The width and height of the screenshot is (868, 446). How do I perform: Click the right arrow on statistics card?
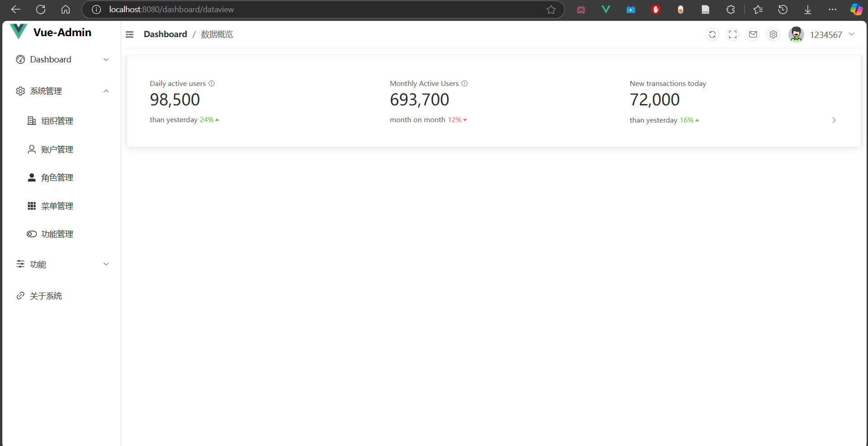(834, 120)
